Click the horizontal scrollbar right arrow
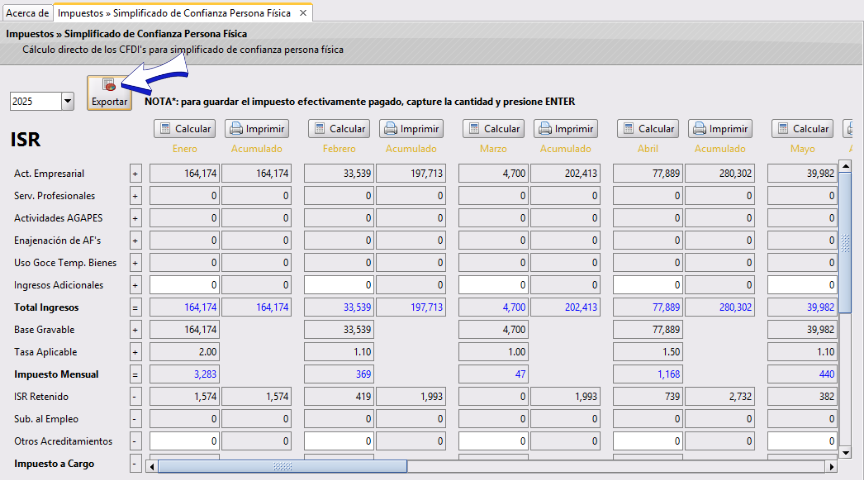 pyautogui.click(x=829, y=466)
